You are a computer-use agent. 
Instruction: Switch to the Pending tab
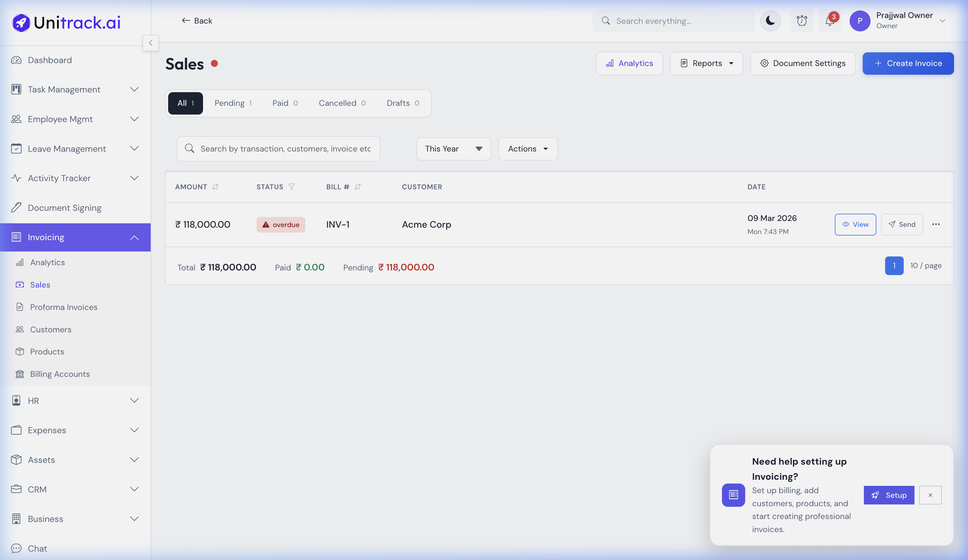(x=233, y=103)
